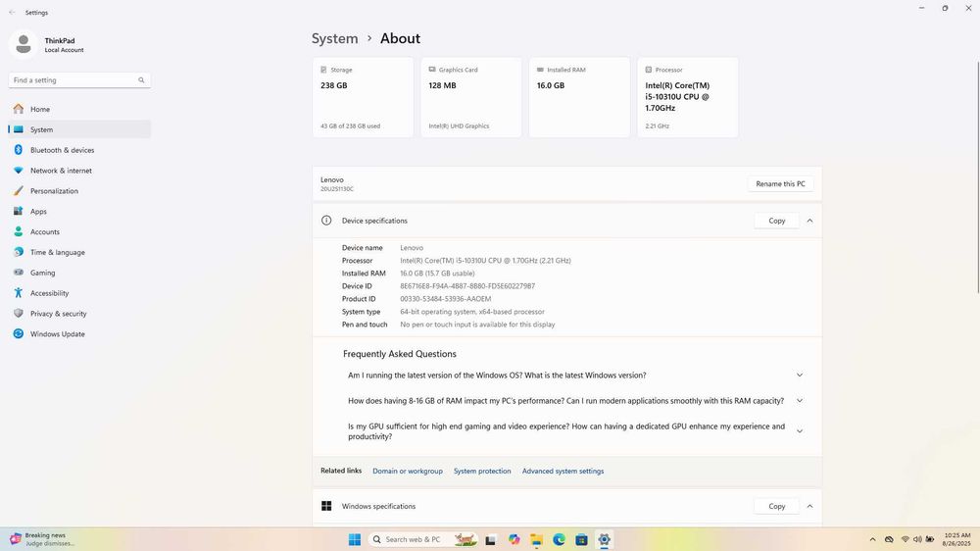
Task: Click the search magnifier in Find a setting
Action: [141, 80]
